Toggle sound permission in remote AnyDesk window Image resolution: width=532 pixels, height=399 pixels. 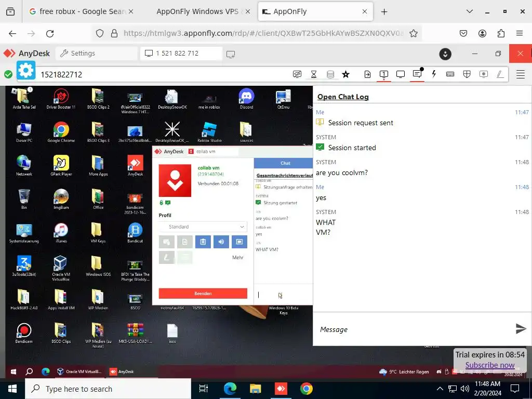coord(221,242)
